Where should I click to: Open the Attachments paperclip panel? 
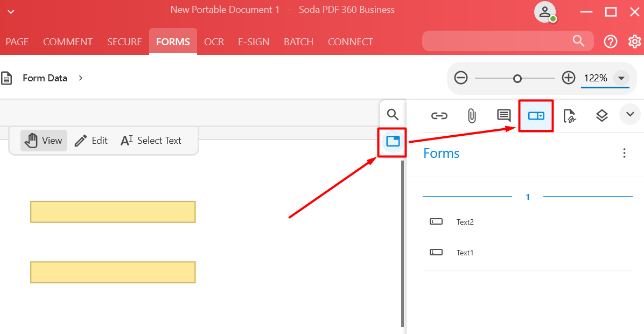tap(472, 115)
